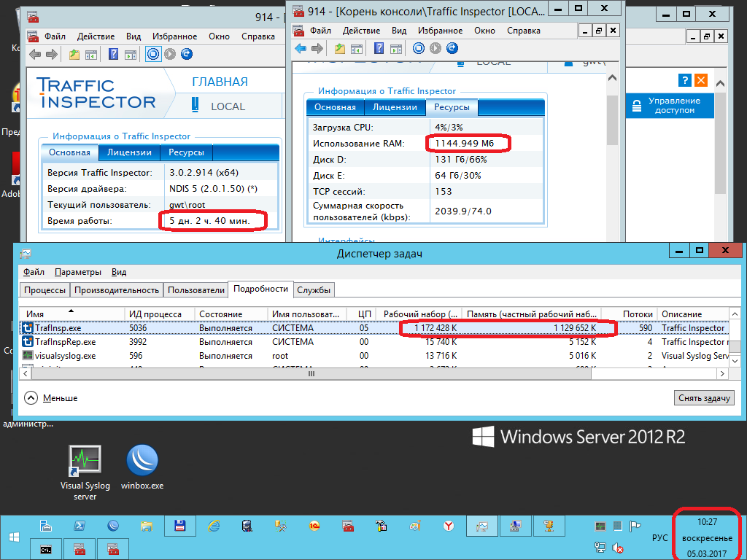The height and width of the screenshot is (560, 747).
Task: Sort by Имя column header
Action: (x=72, y=314)
